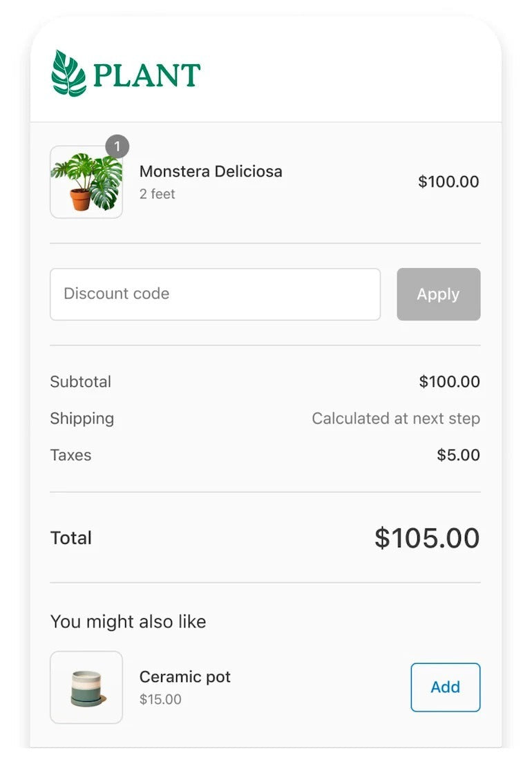Click the subtotal amount $100.00
Screen dimensions: 532x762
[x=449, y=381]
